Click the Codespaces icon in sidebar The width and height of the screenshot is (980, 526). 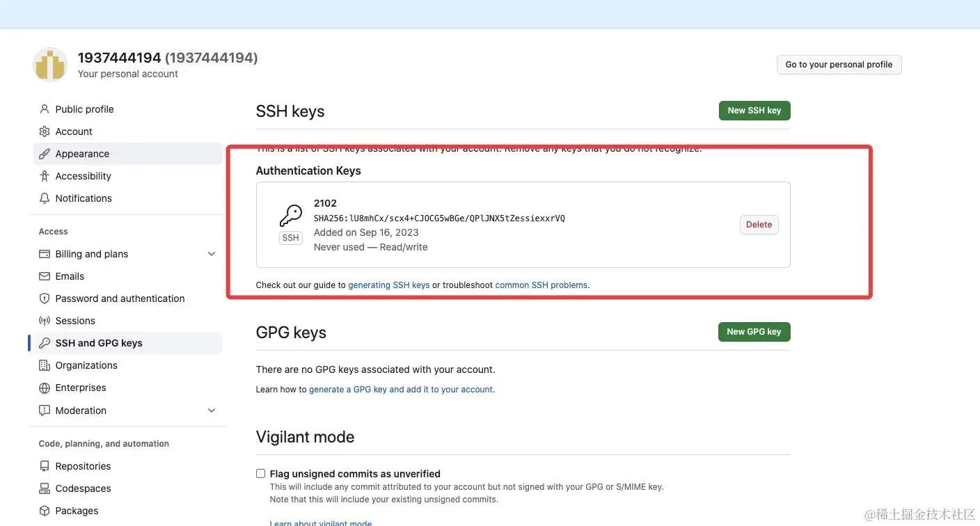pos(45,488)
